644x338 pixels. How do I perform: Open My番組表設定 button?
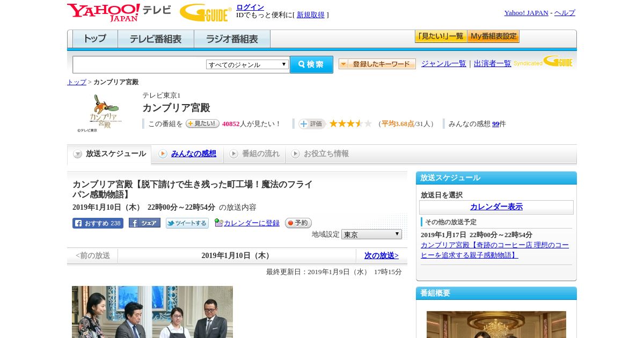[x=493, y=36]
